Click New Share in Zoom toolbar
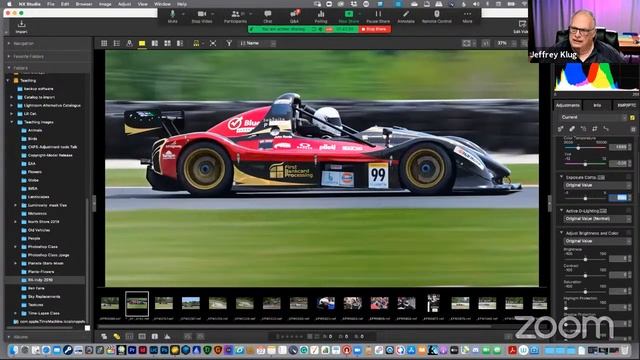640x360 pixels. [x=349, y=17]
